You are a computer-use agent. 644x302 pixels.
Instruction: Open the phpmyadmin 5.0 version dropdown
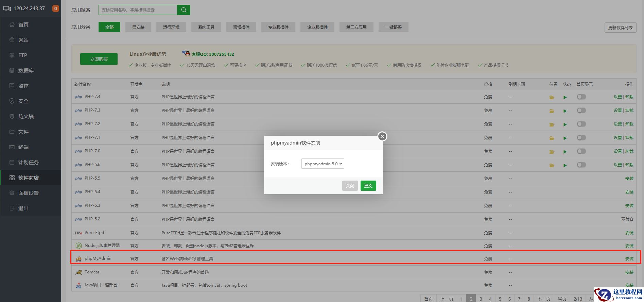(323, 164)
